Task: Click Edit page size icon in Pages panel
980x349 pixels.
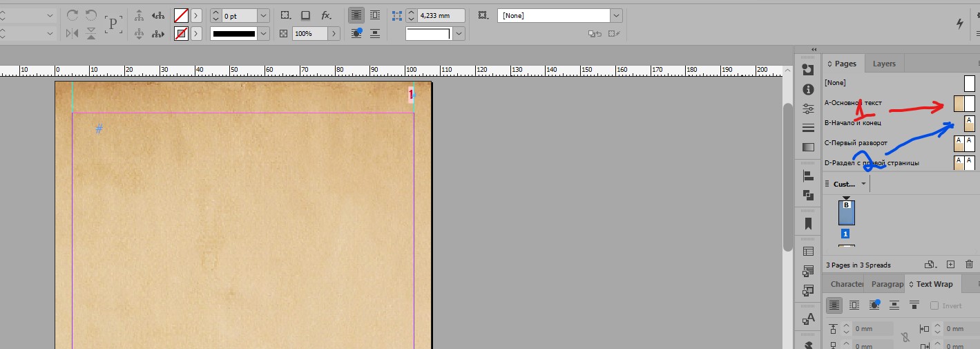Action: (x=931, y=265)
